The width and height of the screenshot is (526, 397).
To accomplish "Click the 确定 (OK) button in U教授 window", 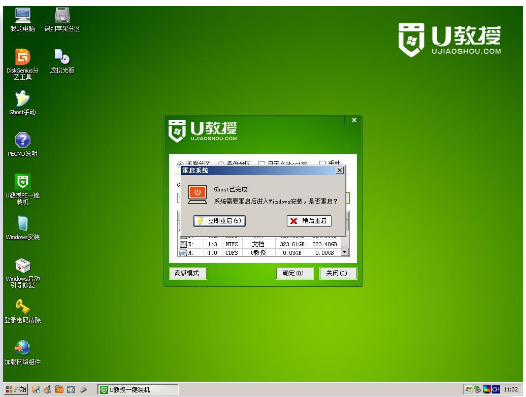I will (295, 273).
